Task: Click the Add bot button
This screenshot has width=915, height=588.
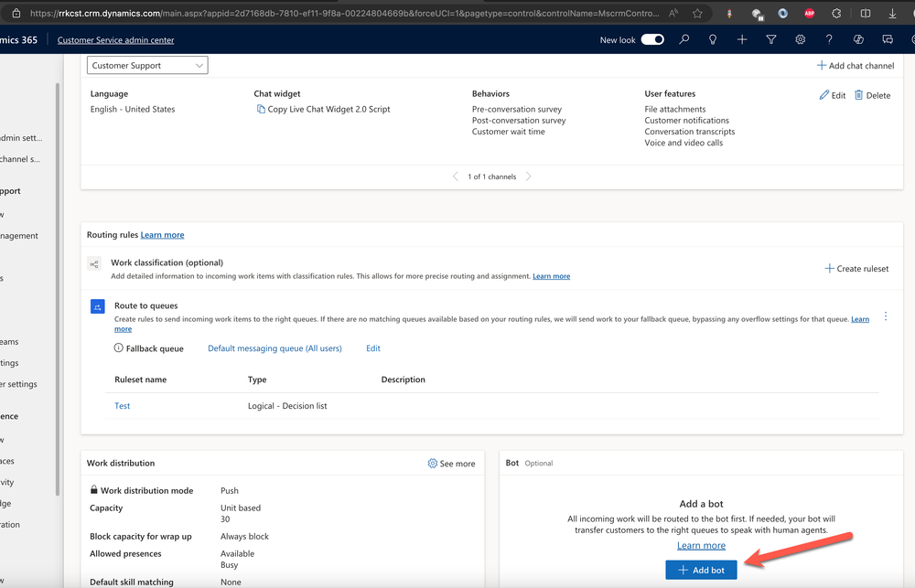Action: (x=701, y=569)
